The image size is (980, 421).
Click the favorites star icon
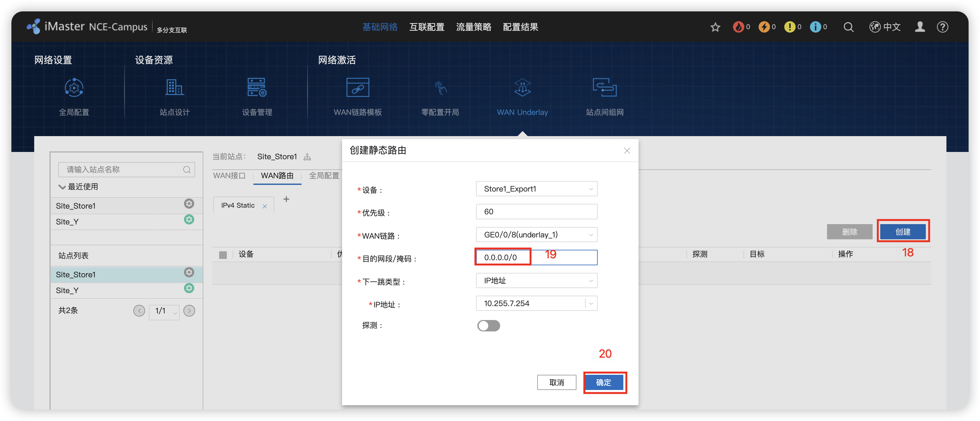tap(715, 27)
